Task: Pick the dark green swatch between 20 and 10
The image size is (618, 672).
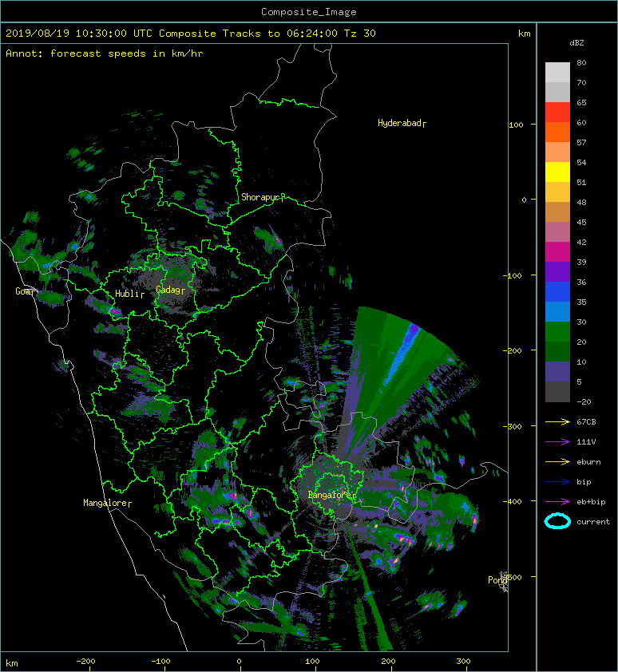Action: (x=557, y=351)
